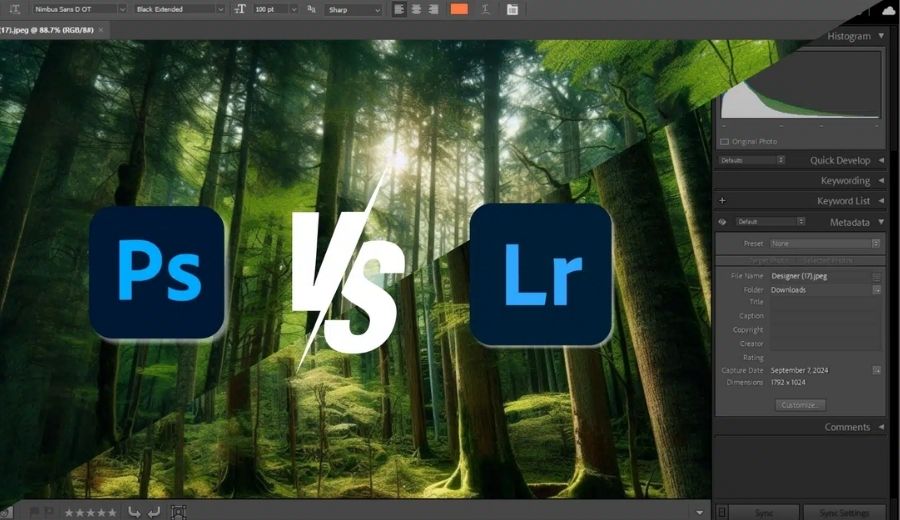Click the Customize button in Metadata
The height and width of the screenshot is (520, 900).
800,405
